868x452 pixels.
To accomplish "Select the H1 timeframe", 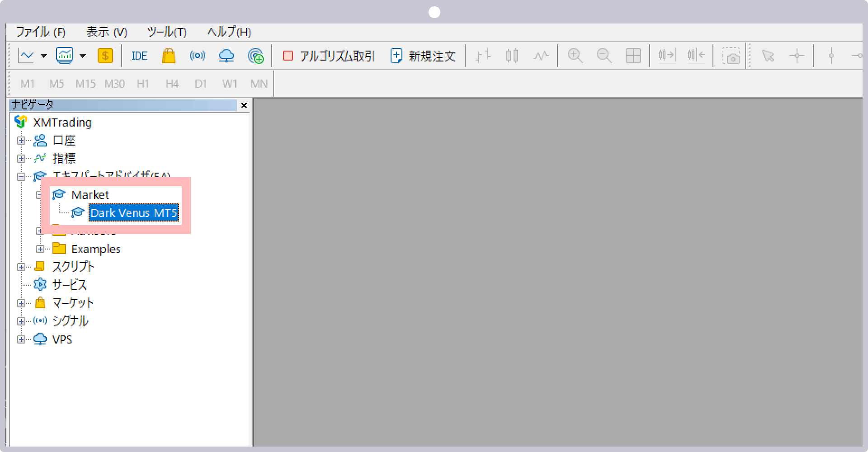I will tap(143, 84).
